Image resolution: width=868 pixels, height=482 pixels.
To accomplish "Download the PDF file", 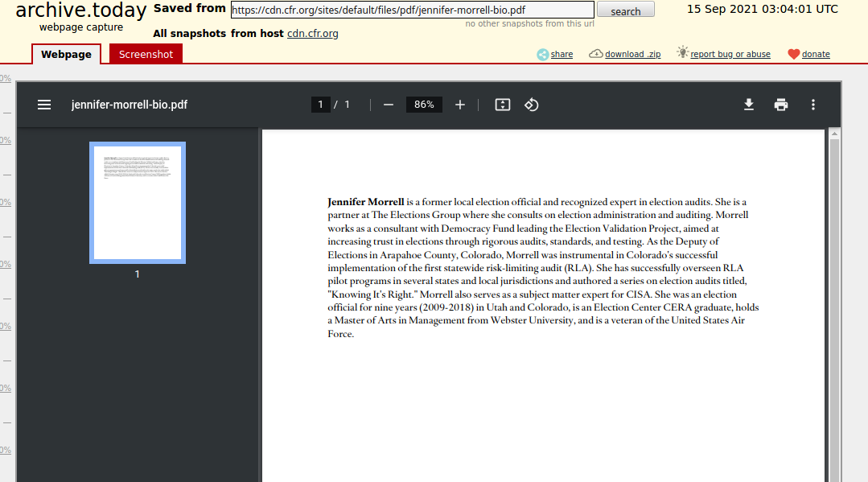I will pos(749,105).
